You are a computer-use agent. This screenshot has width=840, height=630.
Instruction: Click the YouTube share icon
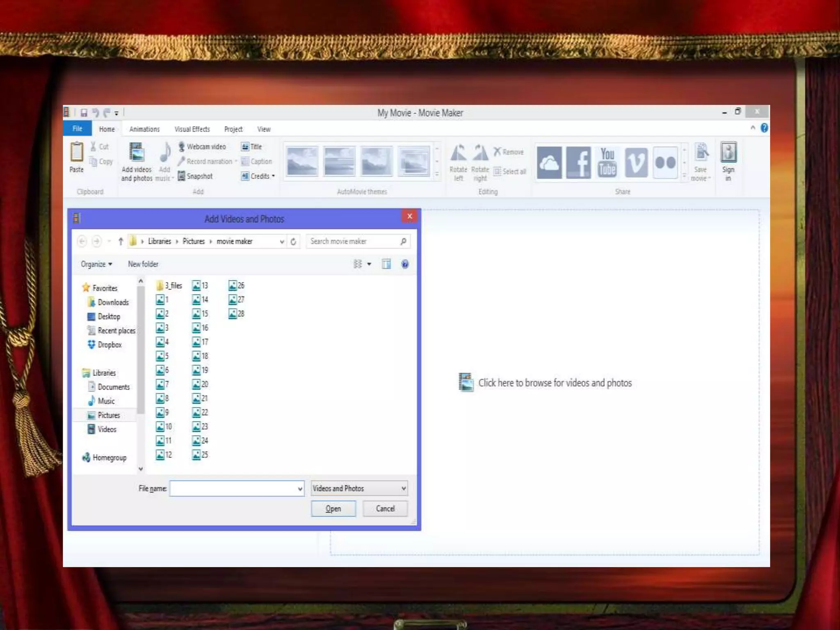click(607, 162)
